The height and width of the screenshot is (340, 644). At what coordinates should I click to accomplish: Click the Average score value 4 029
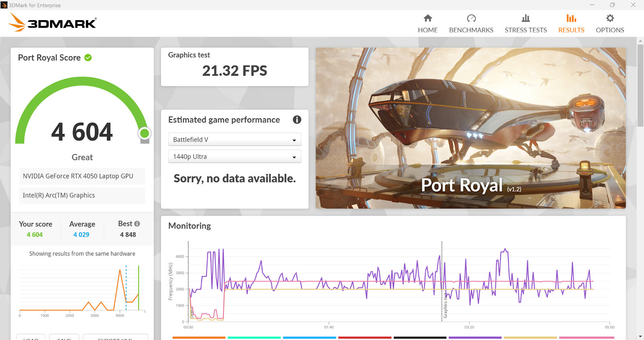81,235
